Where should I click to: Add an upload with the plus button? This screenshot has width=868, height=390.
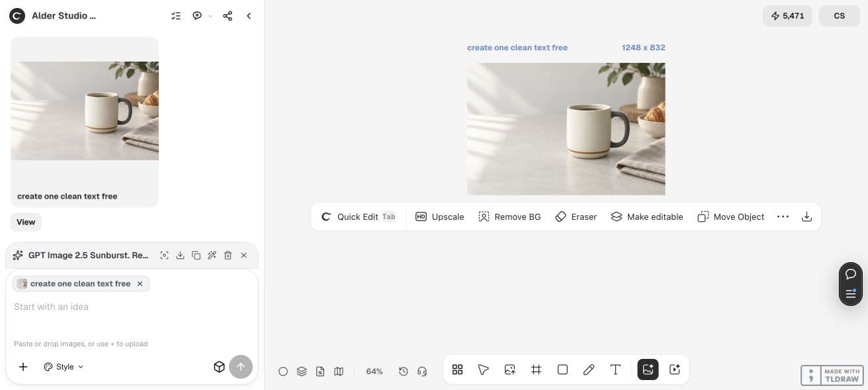[23, 367]
